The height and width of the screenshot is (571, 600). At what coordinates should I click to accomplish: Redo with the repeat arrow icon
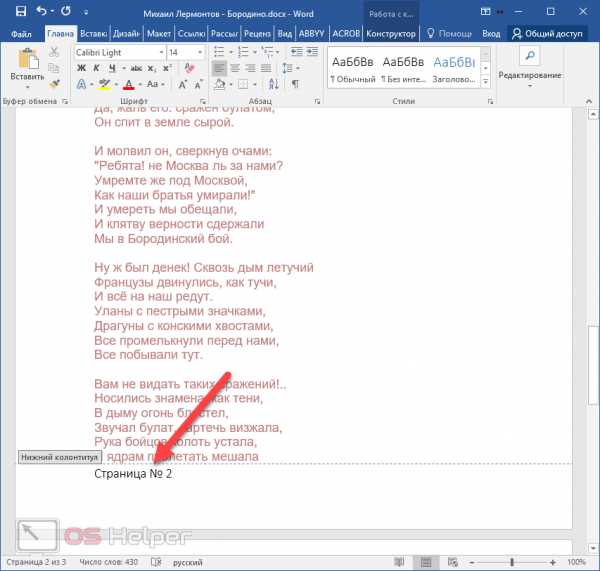click(x=65, y=11)
